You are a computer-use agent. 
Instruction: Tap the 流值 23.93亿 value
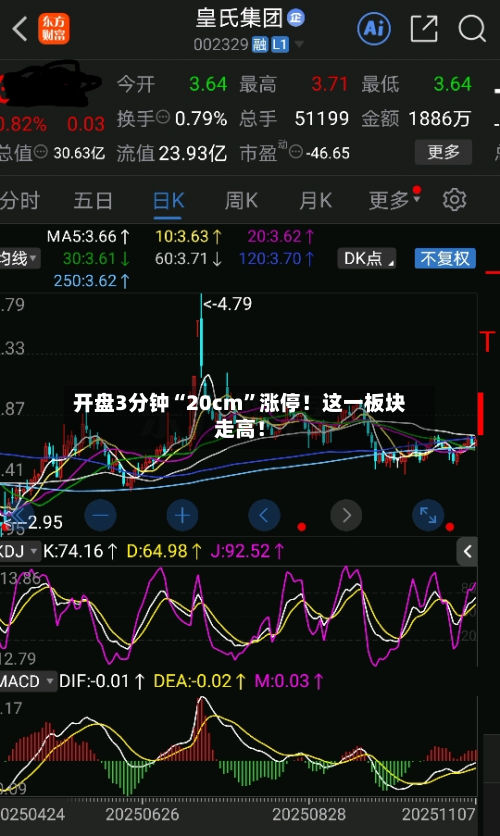pyautogui.click(x=192, y=153)
